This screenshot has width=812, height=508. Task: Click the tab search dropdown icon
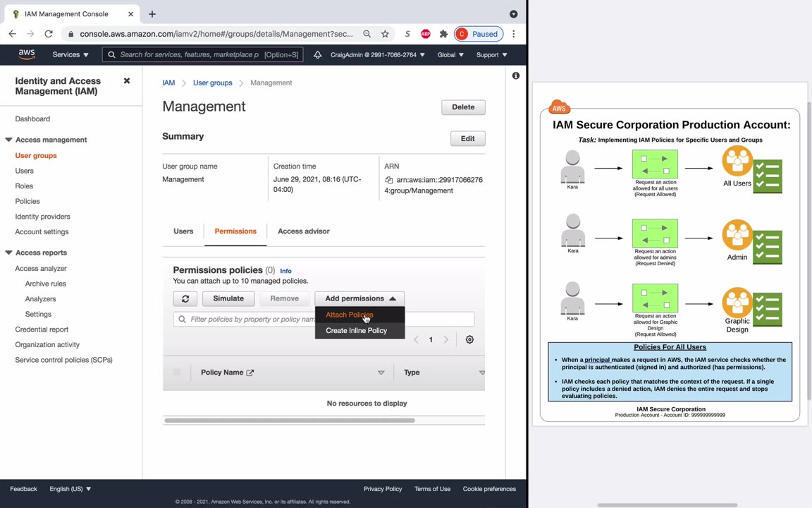514,14
